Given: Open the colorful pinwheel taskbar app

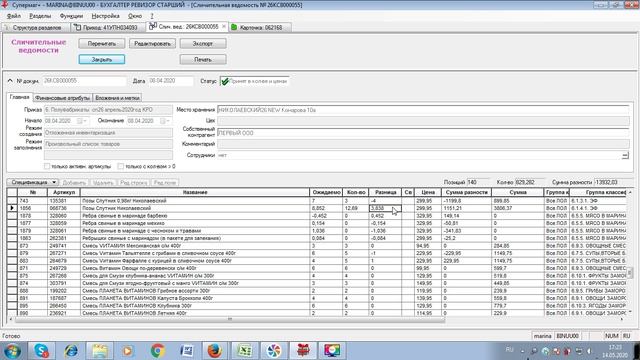Looking at the screenshot, I should pyautogui.click(x=273, y=351).
